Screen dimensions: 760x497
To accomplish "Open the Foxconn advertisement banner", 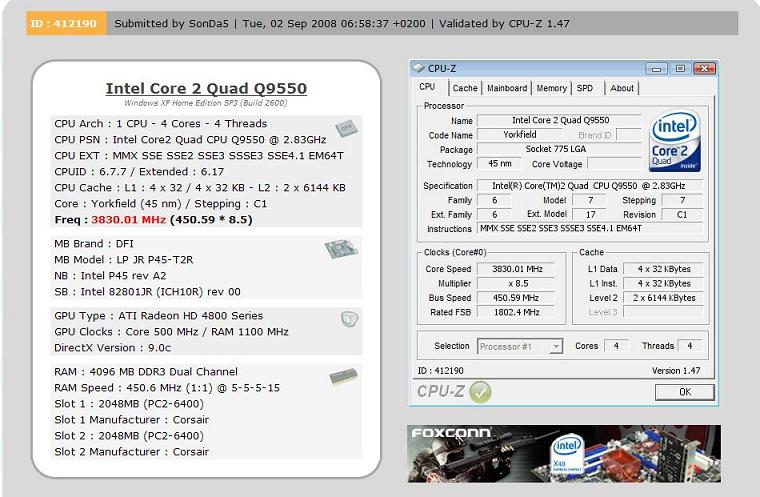I will pos(564,454).
